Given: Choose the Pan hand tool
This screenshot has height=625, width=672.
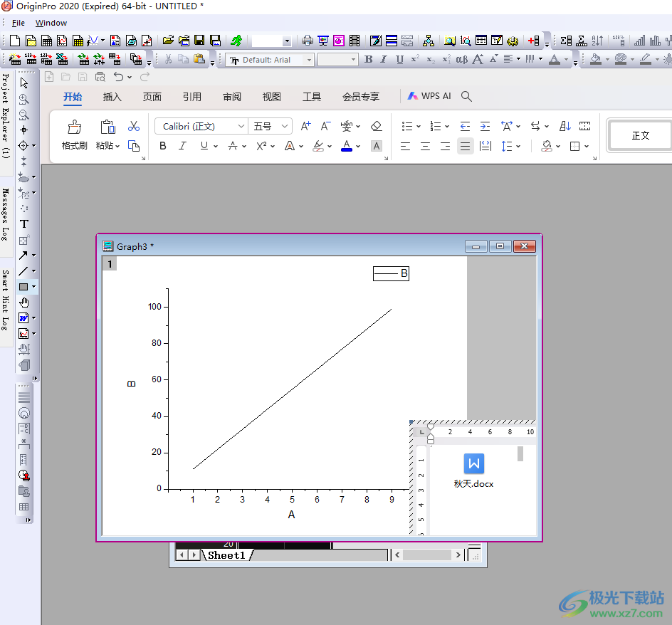Looking at the screenshot, I should (23, 303).
